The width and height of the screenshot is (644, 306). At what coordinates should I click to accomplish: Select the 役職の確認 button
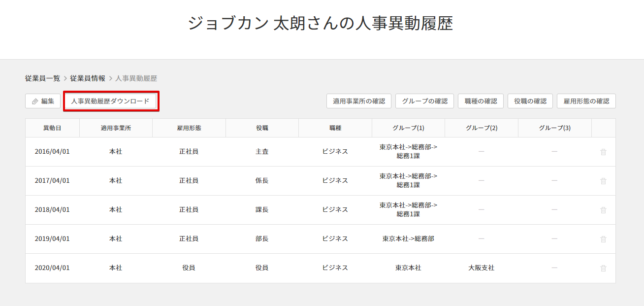pos(530,101)
